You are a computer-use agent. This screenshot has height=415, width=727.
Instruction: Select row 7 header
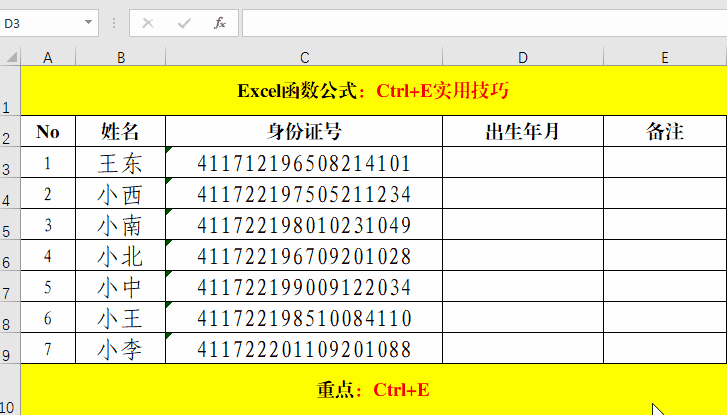(x=10, y=287)
